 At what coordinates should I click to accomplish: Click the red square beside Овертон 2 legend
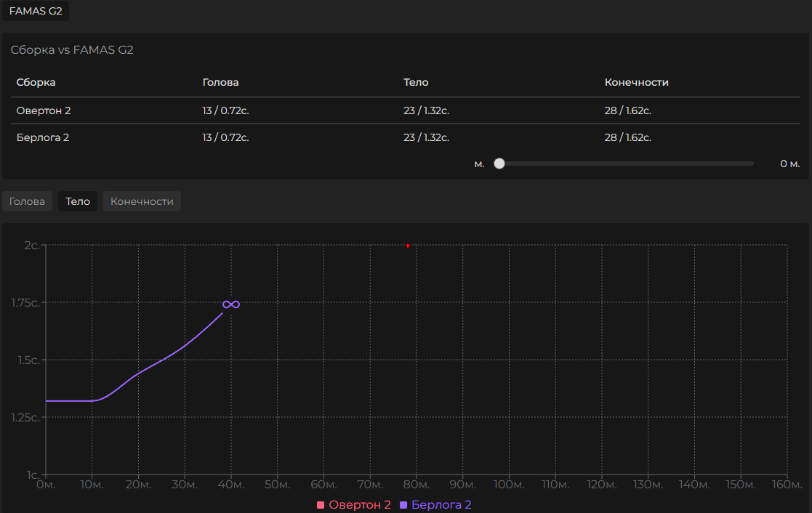coord(321,505)
